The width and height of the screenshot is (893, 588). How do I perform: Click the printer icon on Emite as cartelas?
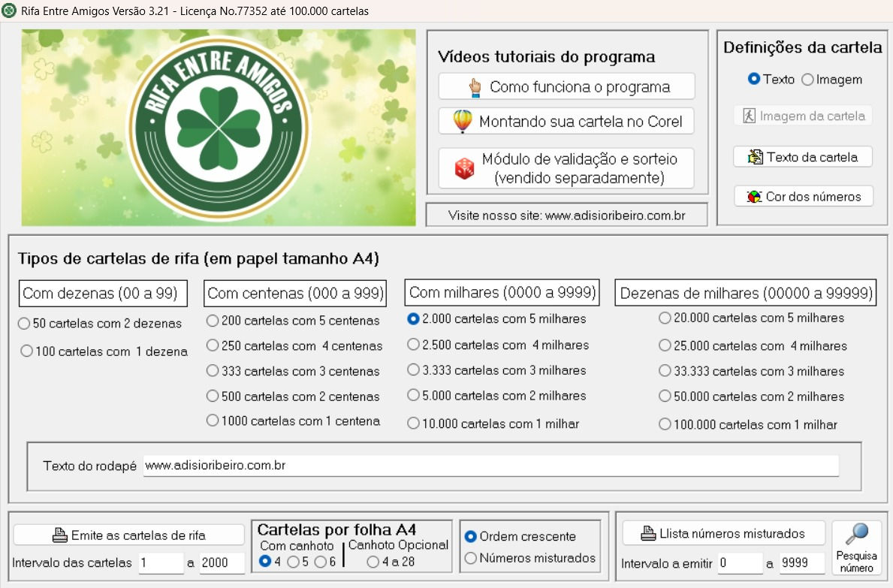60,535
